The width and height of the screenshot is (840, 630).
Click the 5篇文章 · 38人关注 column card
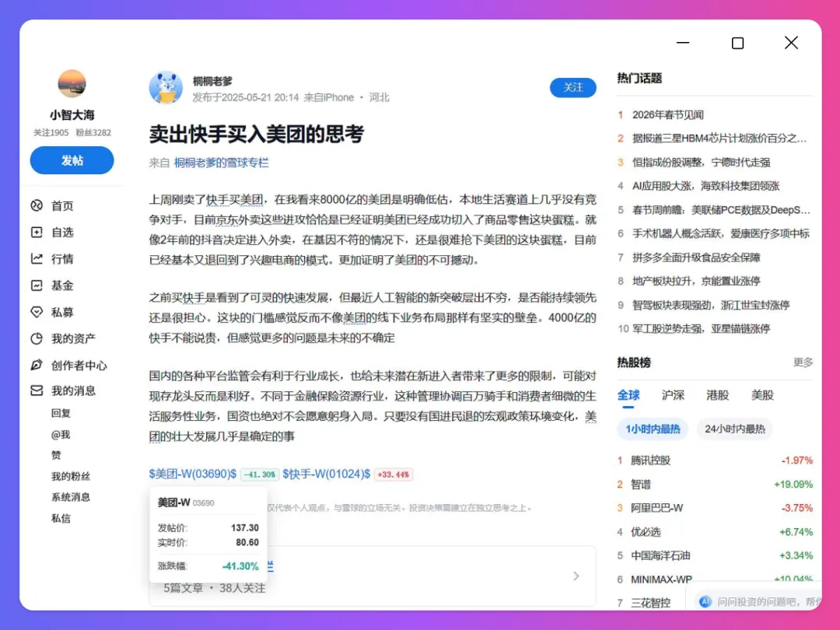(x=373, y=576)
